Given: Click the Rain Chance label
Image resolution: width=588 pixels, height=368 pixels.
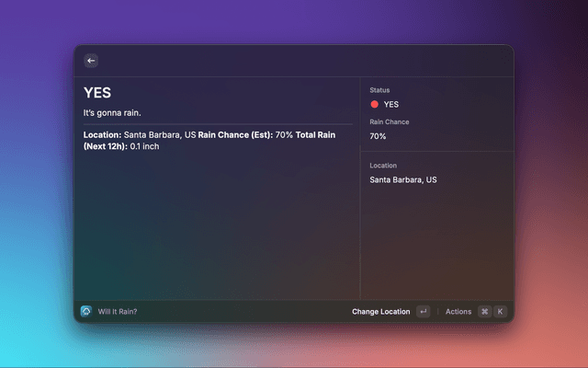Looking at the screenshot, I should pyautogui.click(x=389, y=121).
